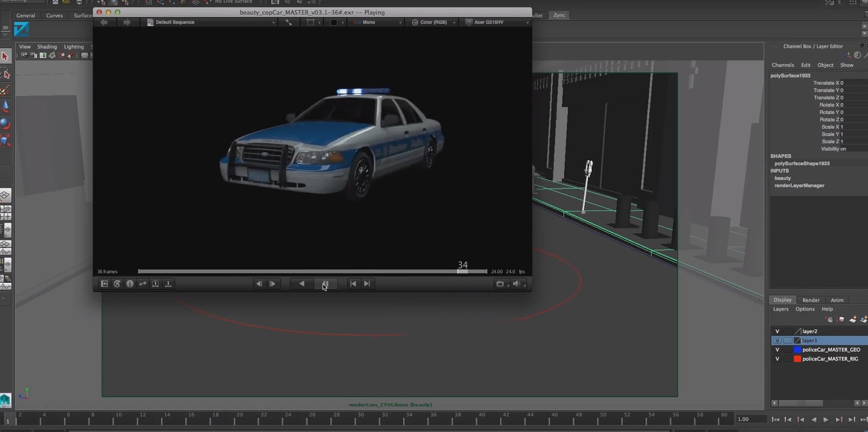This screenshot has width=868, height=432.
Task: Go forward in the RV viewer toolbar
Action: click(126, 22)
